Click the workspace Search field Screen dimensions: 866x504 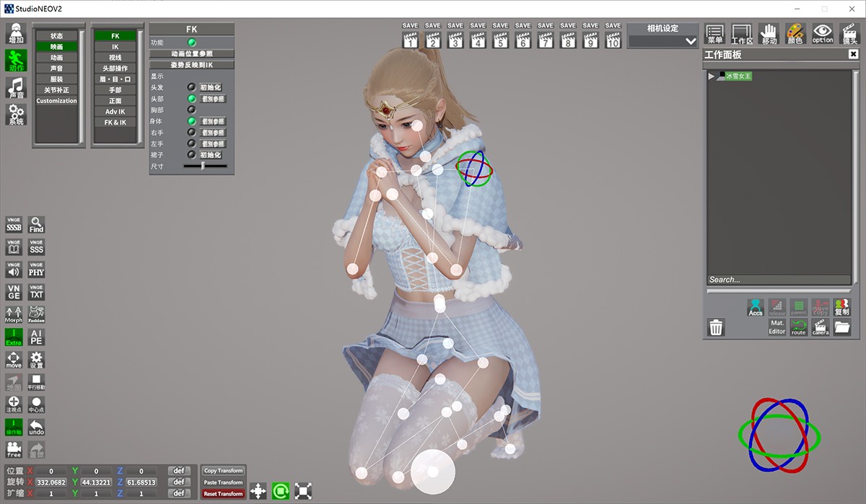[778, 280]
